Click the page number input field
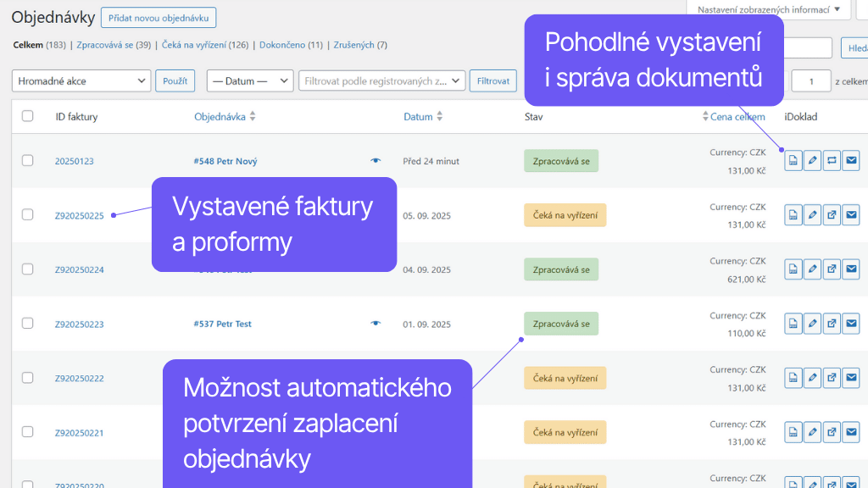Viewport: 868px width, 488px height. 811,80
